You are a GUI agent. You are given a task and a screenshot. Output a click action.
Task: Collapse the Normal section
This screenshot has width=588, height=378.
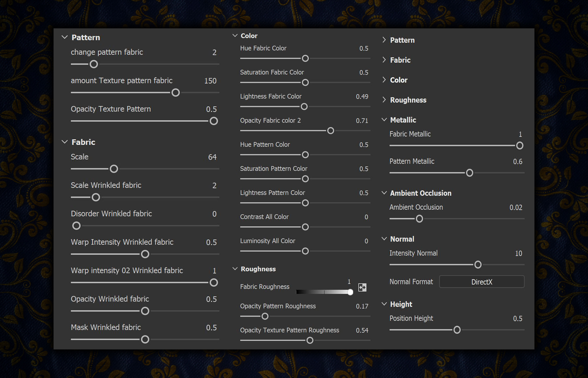384,239
